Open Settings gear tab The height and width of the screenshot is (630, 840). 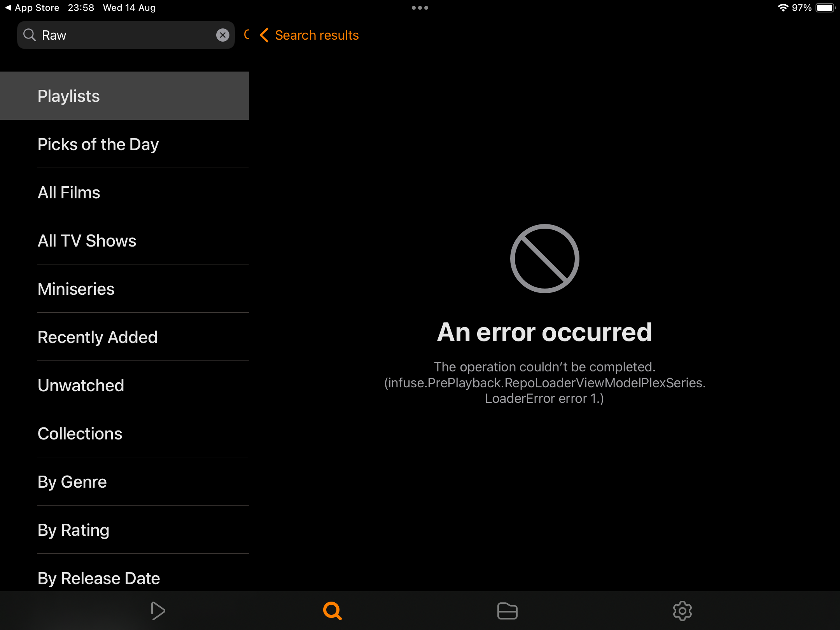click(682, 611)
